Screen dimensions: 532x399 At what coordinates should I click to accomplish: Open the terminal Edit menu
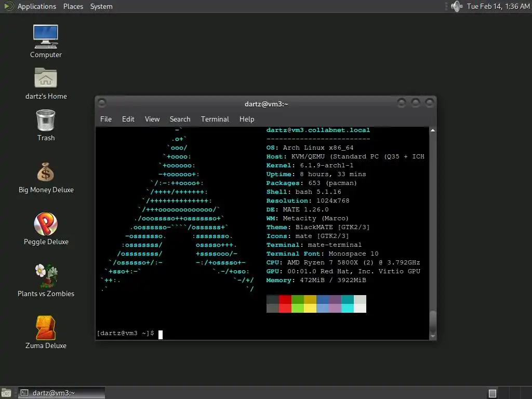(x=128, y=119)
